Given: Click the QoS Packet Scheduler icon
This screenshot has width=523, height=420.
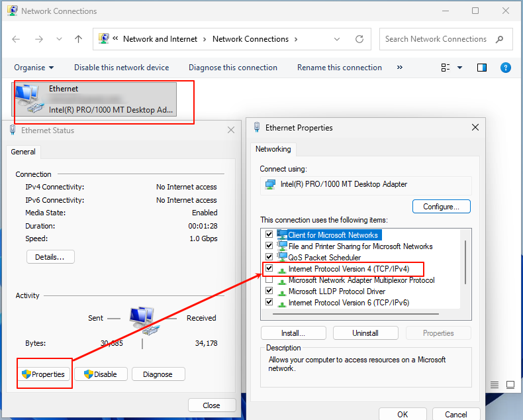Looking at the screenshot, I should 282,257.
